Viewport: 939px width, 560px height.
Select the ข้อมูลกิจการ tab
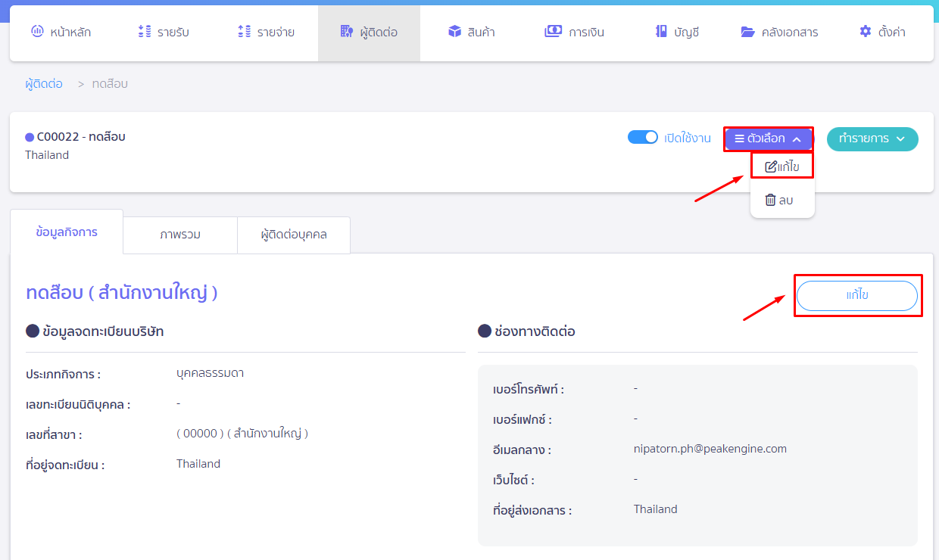[67, 232]
